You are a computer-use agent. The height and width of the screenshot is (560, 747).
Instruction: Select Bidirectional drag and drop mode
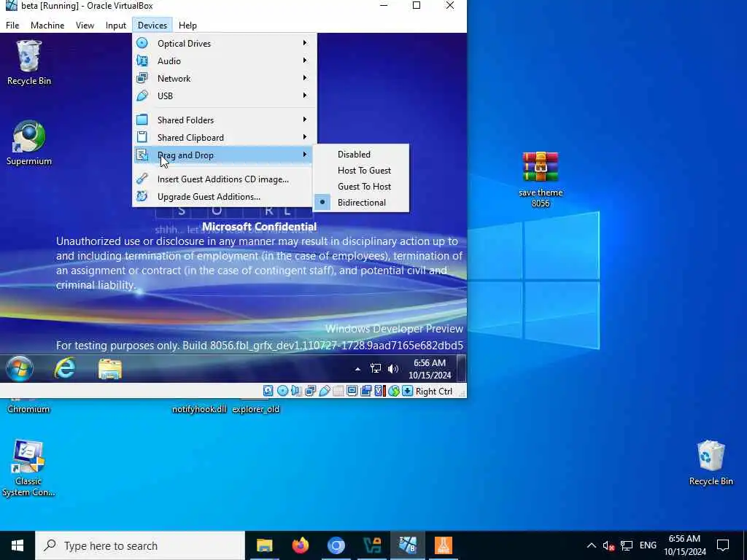tap(360, 203)
